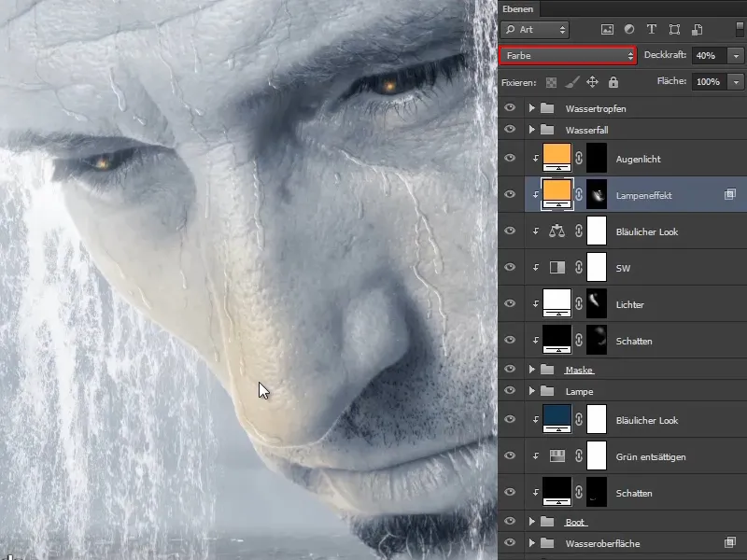Image resolution: width=747 pixels, height=560 pixels.
Task: Lock image pixels brush icon
Action: (571, 82)
